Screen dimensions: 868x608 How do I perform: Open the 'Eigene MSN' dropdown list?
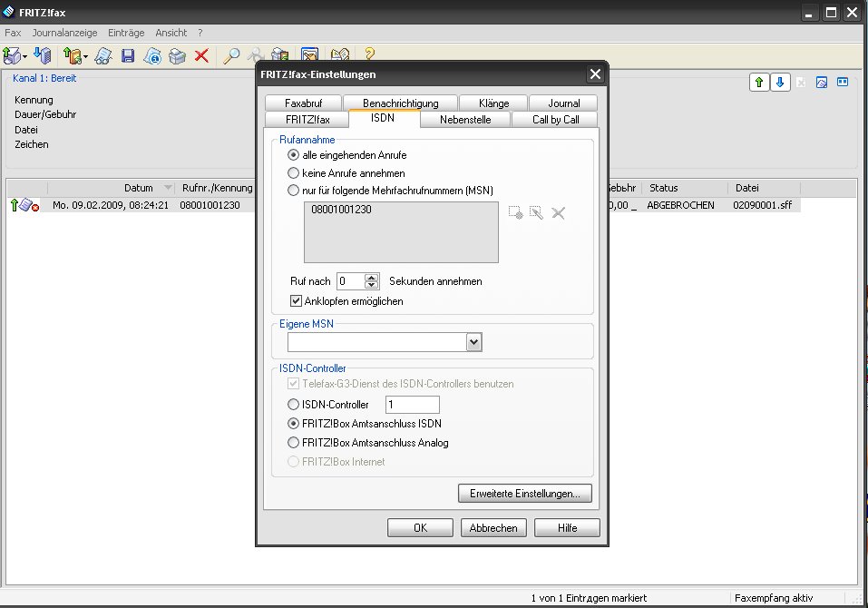[x=473, y=342]
